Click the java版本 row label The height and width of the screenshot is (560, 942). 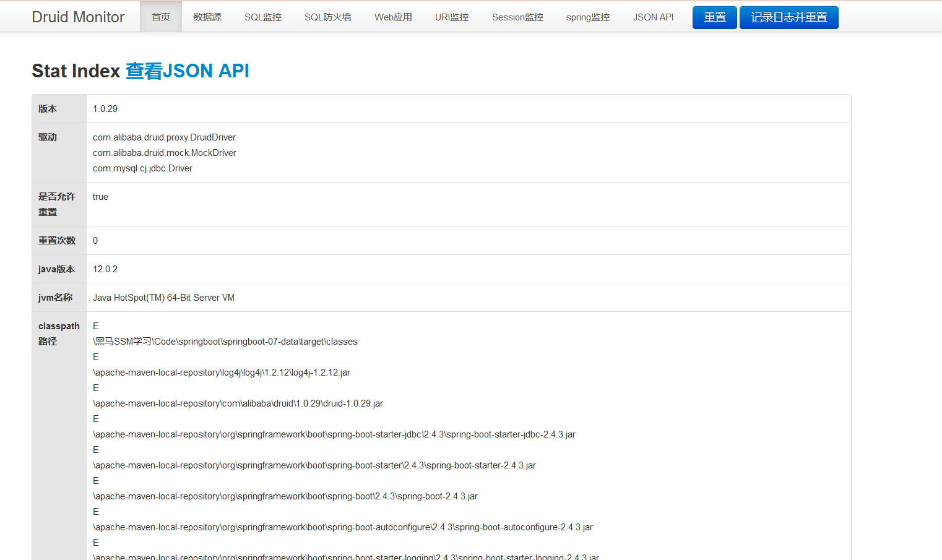pos(56,269)
